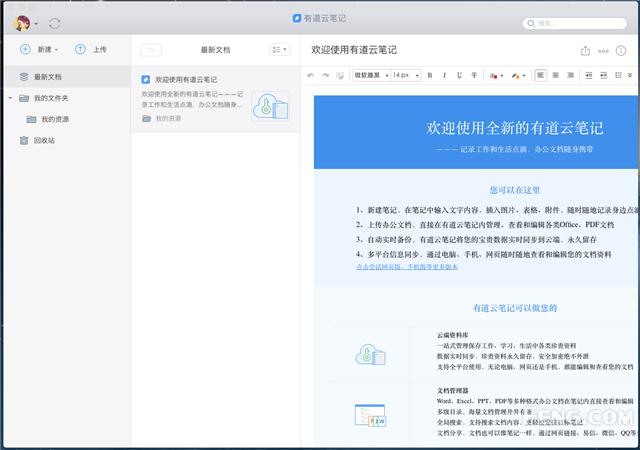Image resolution: width=640 pixels, height=450 pixels.
Task: Show note info icon
Action: point(621,51)
